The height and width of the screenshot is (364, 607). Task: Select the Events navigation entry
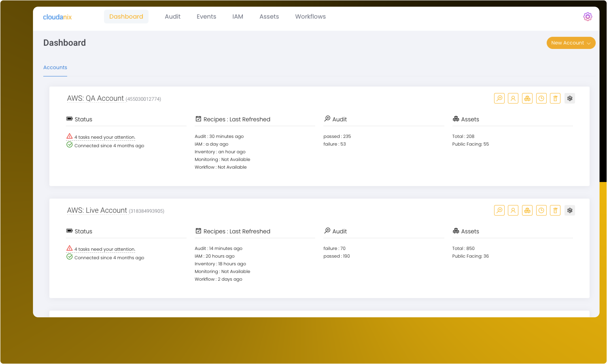pos(206,16)
